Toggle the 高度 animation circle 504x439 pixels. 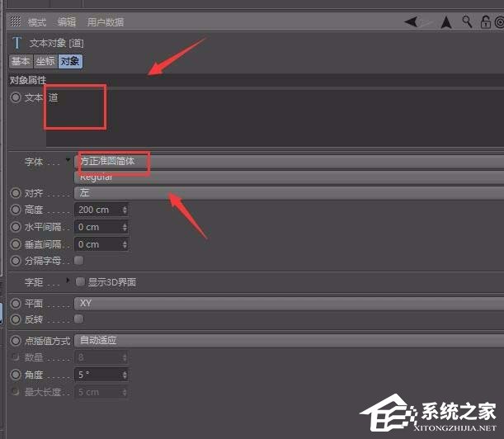16,210
